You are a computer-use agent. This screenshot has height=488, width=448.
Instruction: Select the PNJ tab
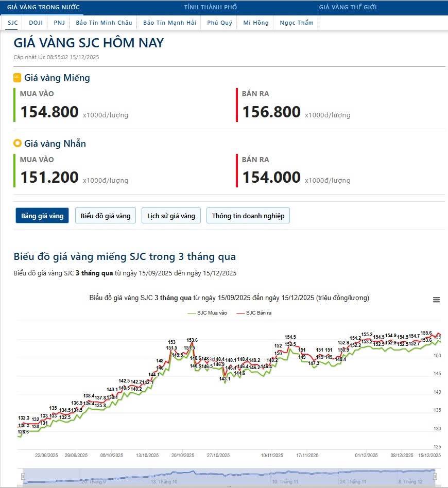60,23
